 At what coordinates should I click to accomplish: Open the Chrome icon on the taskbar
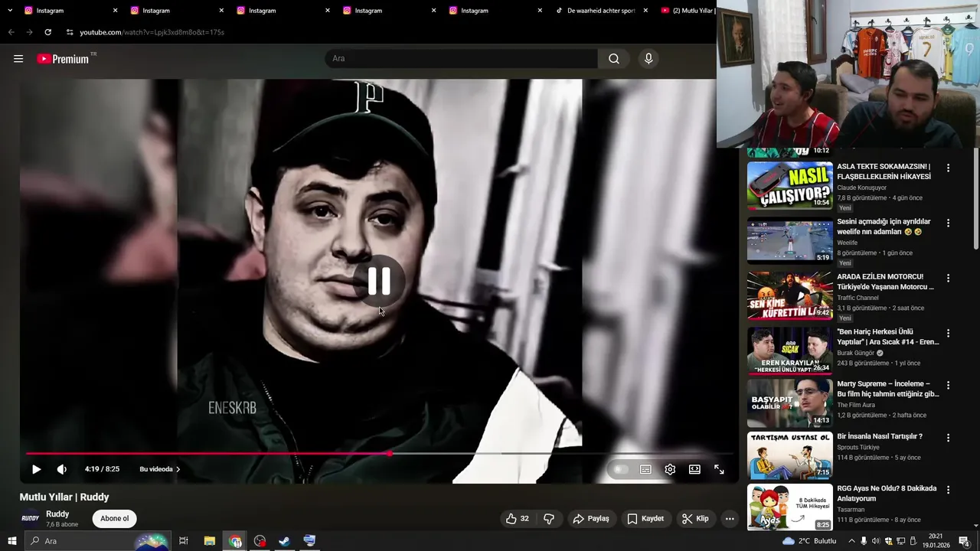[x=235, y=541]
